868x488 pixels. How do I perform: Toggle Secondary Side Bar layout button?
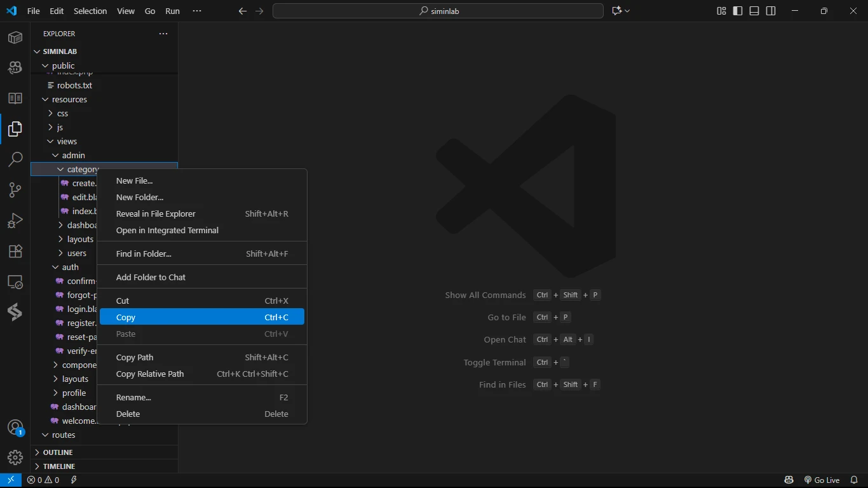pos(771,11)
